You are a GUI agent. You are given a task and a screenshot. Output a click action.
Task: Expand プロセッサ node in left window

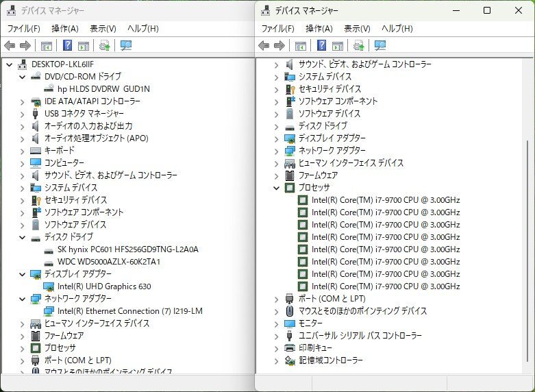[x=23, y=348]
